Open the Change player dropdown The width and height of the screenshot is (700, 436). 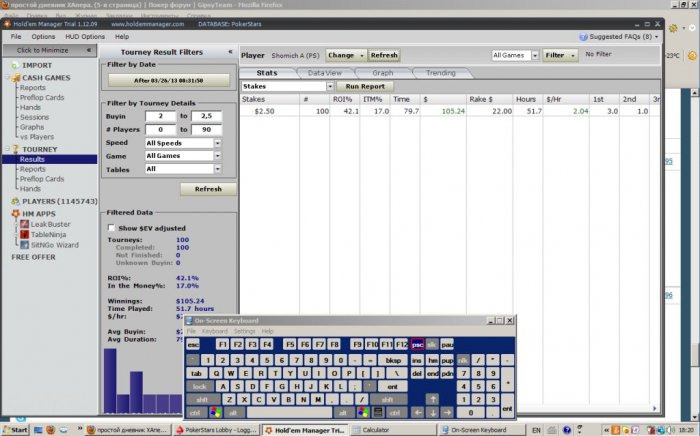(x=346, y=55)
